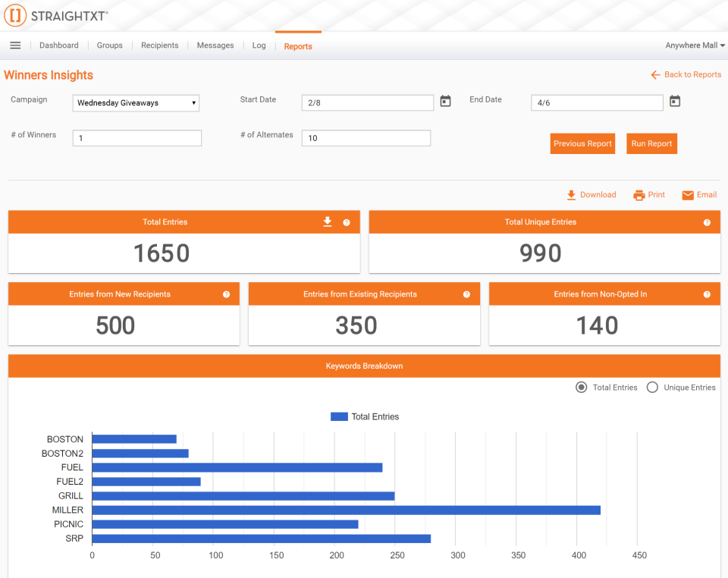
Task: Click the Back to Reports link
Action: pos(686,74)
